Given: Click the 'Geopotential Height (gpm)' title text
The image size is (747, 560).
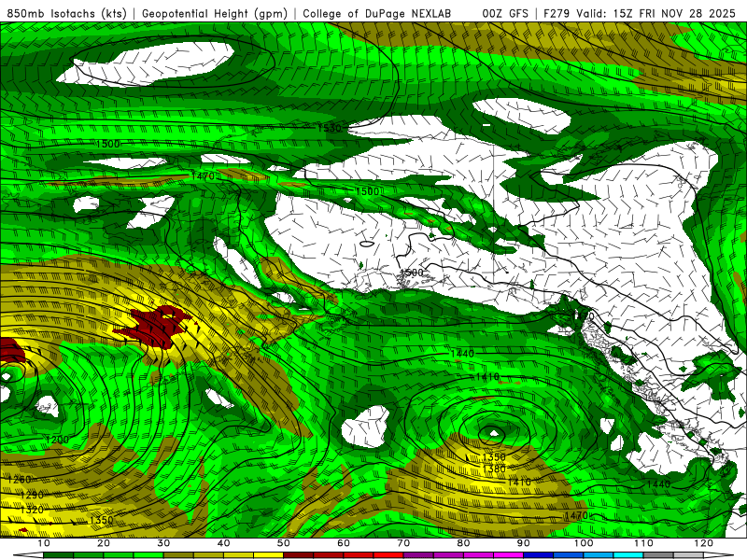Looking at the screenshot, I should [x=215, y=13].
